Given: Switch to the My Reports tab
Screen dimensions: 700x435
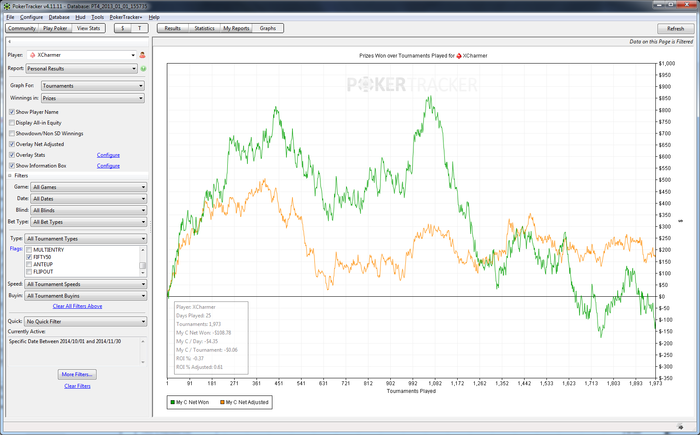Looking at the screenshot, I should tap(236, 28).
